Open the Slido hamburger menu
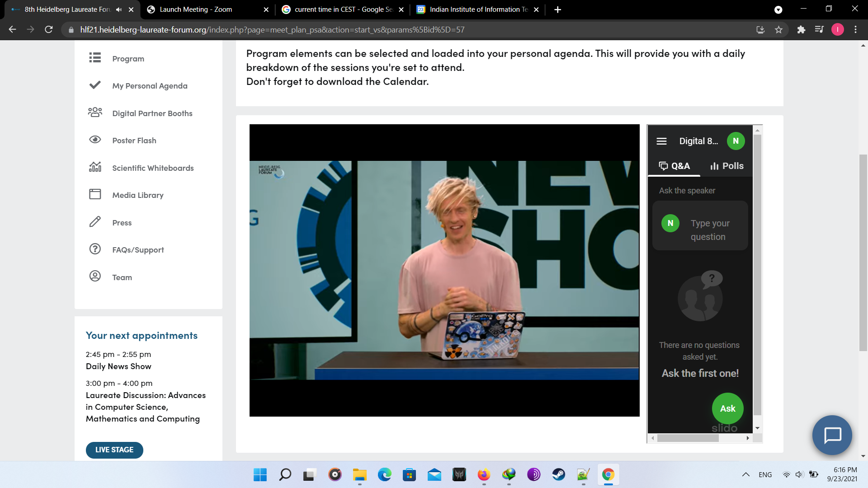This screenshot has width=868, height=488. click(x=661, y=141)
